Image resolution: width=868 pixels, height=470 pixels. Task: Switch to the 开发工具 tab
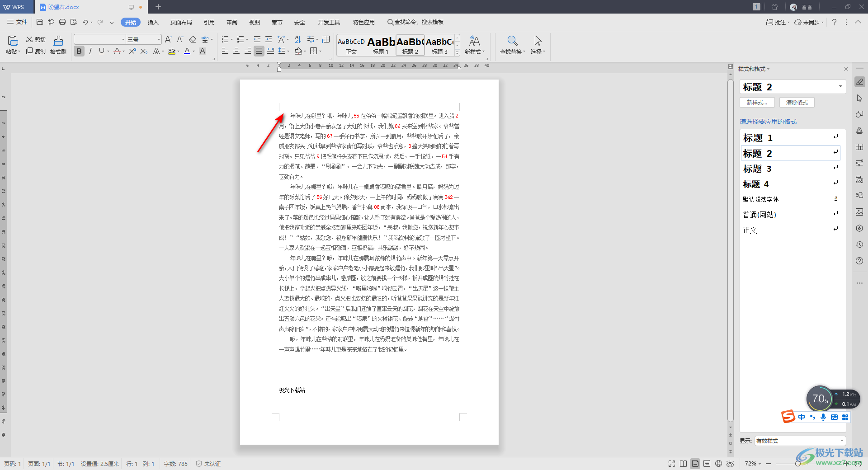tap(329, 22)
